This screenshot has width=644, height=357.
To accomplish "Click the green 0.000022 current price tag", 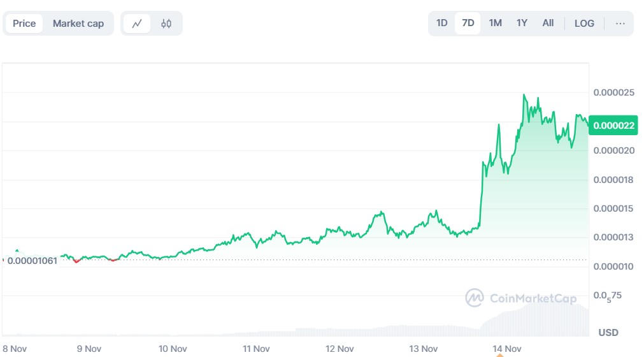I will click(613, 126).
